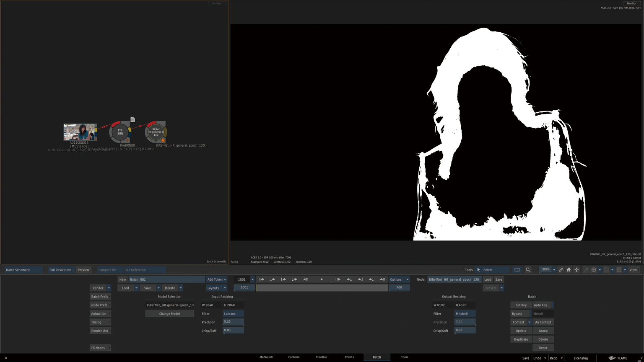Click the magnifier zoom icon
This screenshot has width=644, height=362.
528,270
